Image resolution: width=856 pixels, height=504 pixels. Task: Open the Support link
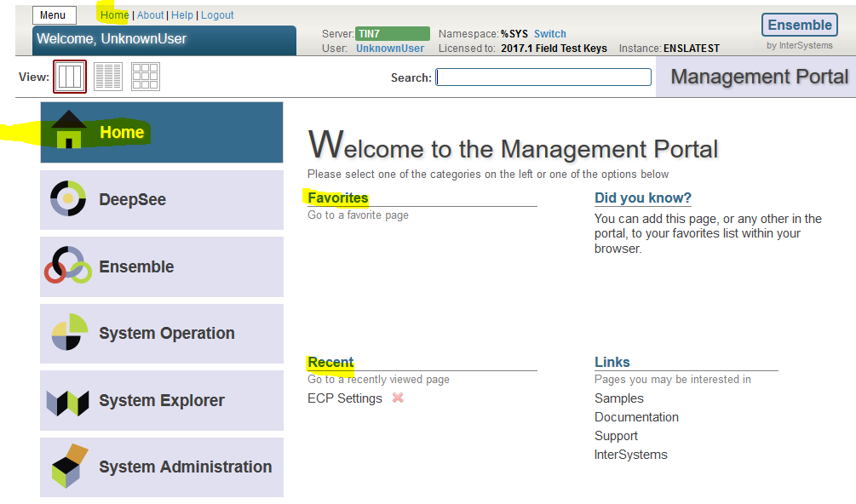616,437
